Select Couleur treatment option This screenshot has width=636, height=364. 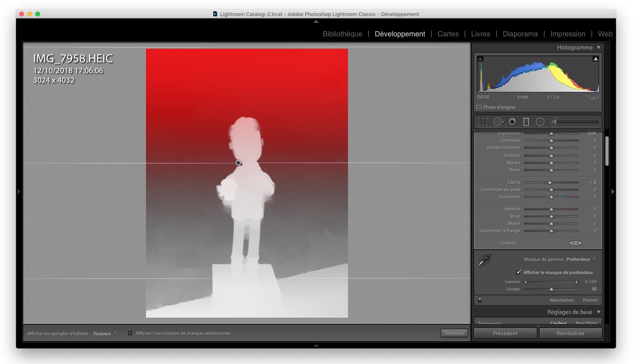tap(558, 322)
